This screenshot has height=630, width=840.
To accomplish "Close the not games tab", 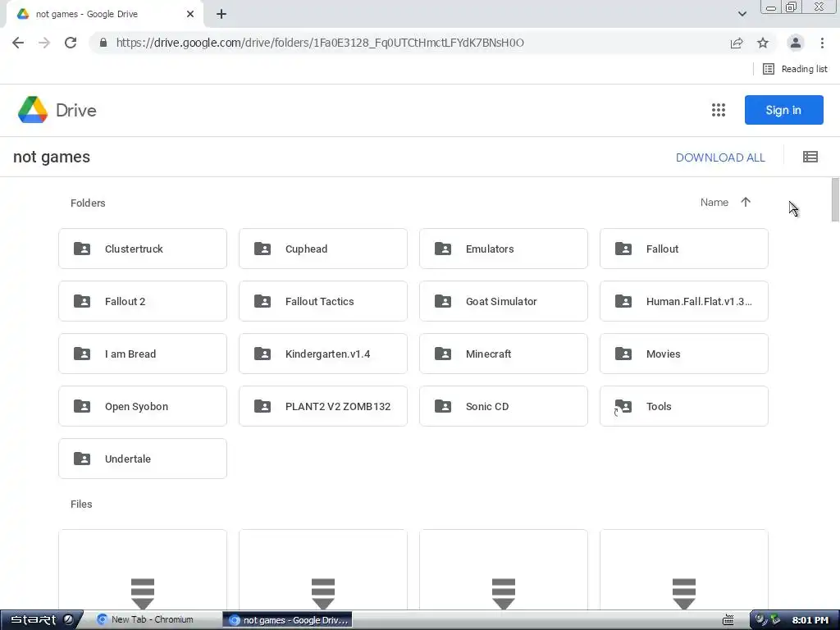I will (x=190, y=15).
